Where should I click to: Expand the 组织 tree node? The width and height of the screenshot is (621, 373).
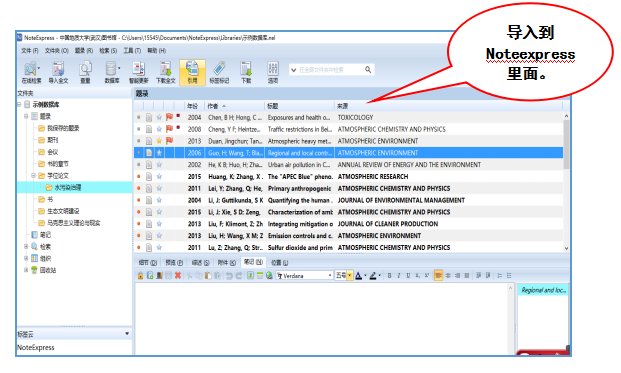[x=27, y=258]
